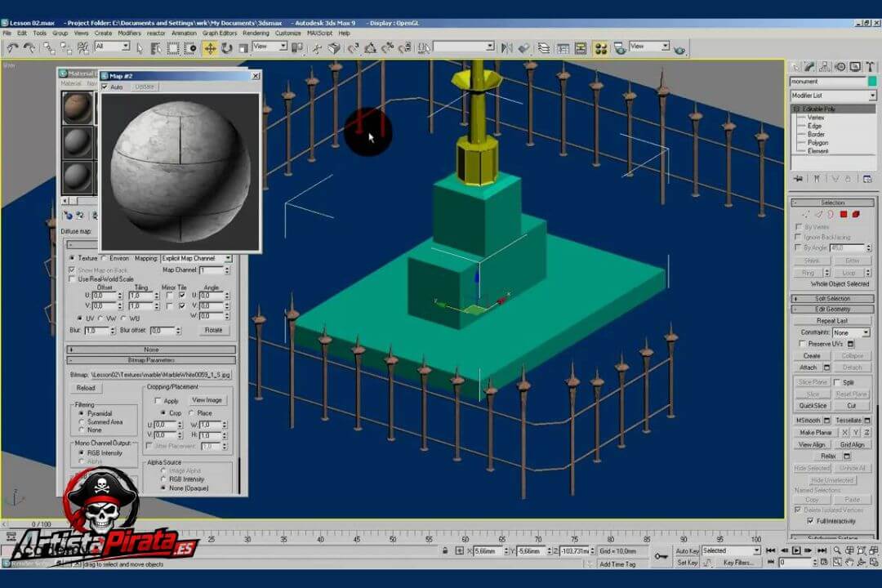The image size is (882, 588).
Task: Click the Reload bitmap button
Action: click(86, 388)
